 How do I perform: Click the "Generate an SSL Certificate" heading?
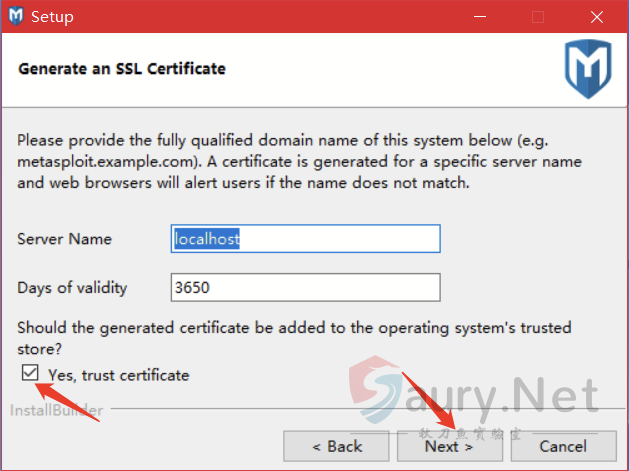click(122, 69)
